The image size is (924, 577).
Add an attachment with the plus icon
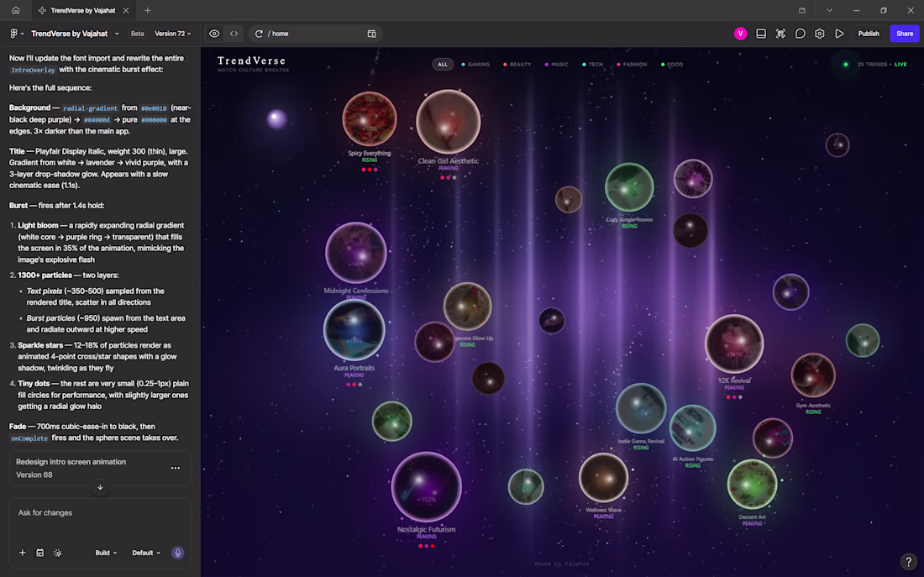[23, 553]
